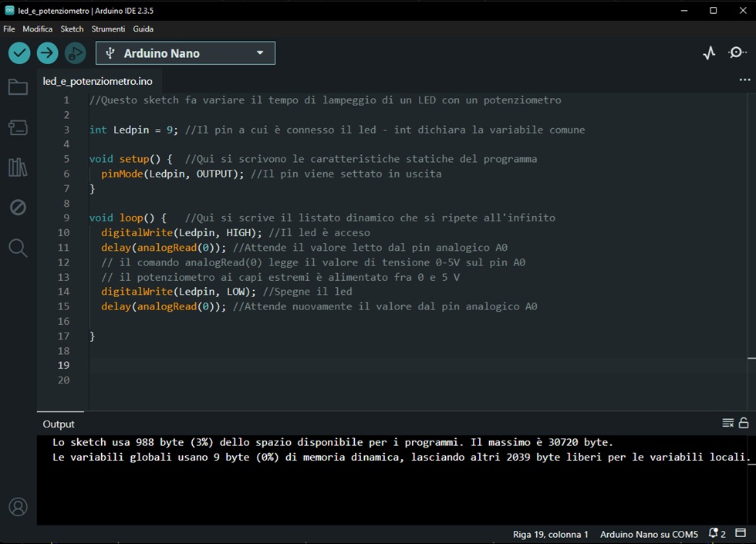The width and height of the screenshot is (756, 544).
Task: Open the account profile icon
Action: (x=19, y=507)
